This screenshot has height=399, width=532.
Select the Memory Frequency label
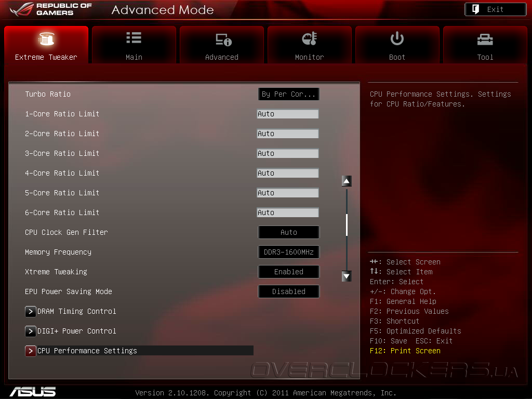click(58, 252)
